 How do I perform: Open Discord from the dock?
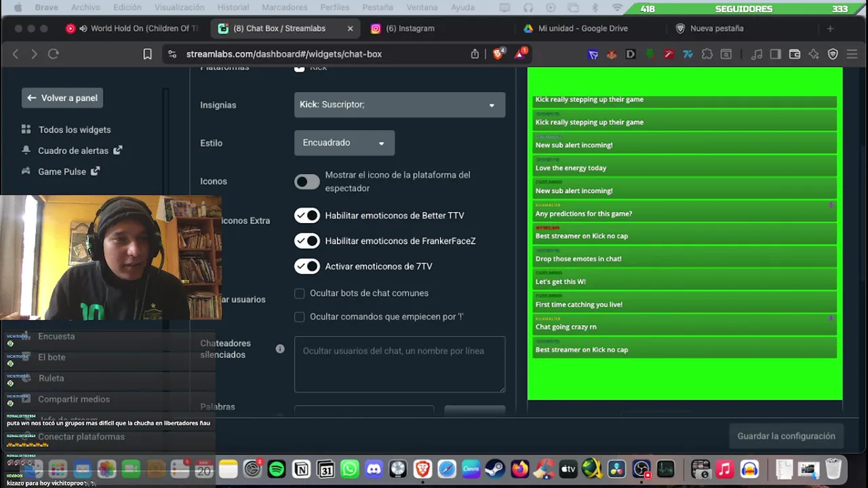coord(374,469)
